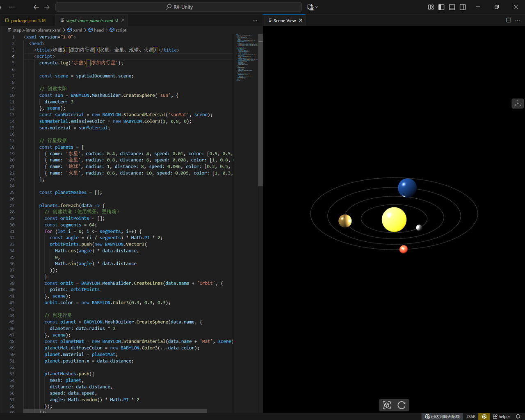
Task: Open Customize Layout options
Action: 431,7
